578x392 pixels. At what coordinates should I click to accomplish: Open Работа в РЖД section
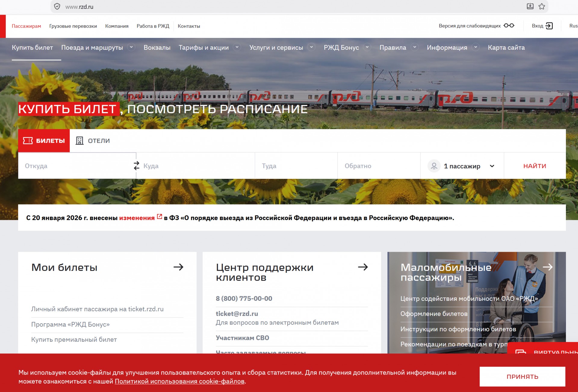(153, 26)
